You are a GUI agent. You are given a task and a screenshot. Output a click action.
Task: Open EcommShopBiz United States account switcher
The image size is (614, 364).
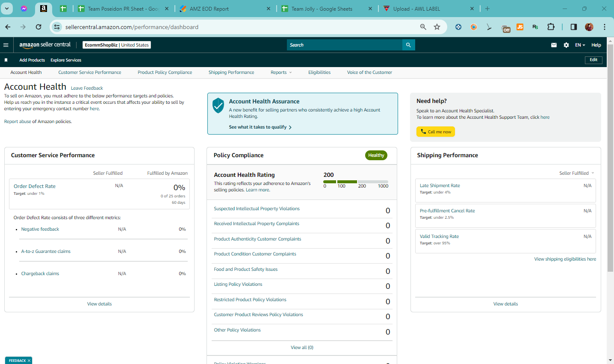[117, 45]
